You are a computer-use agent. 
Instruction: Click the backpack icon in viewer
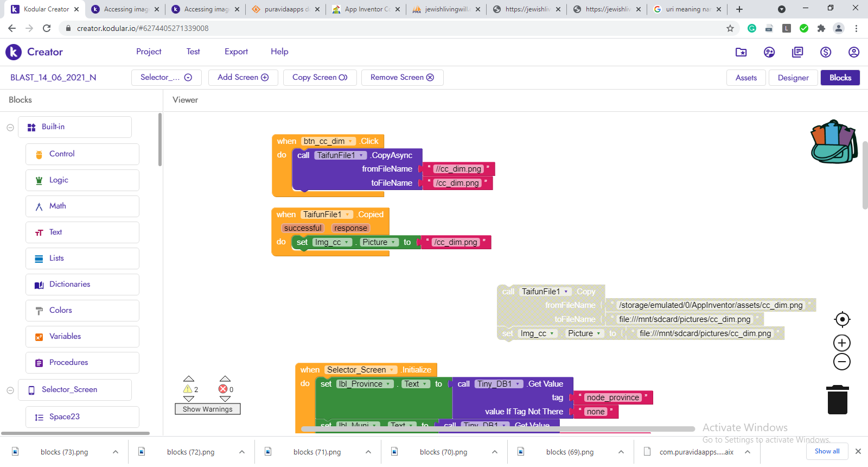pyautogui.click(x=833, y=142)
